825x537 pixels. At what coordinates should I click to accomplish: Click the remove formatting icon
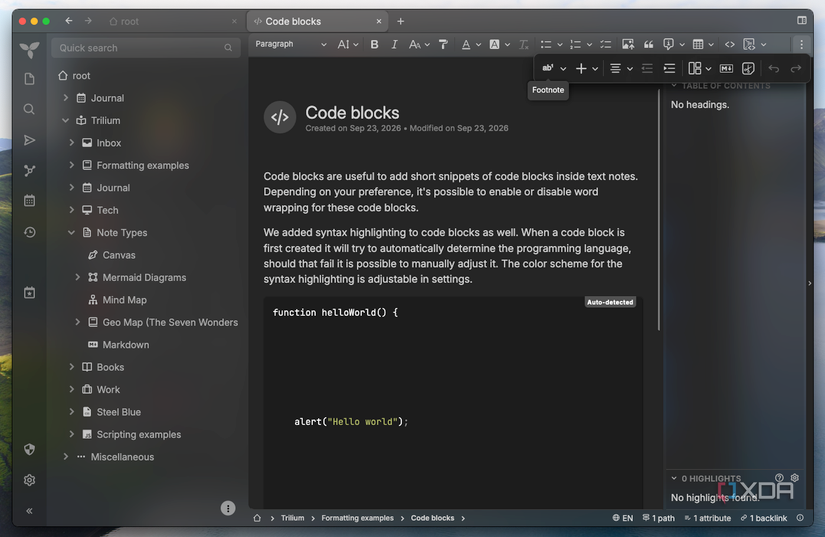pos(523,45)
